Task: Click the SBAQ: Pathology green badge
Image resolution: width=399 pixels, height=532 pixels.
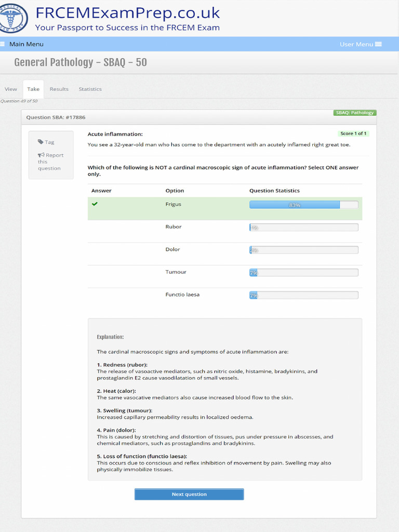Action: coord(355,113)
